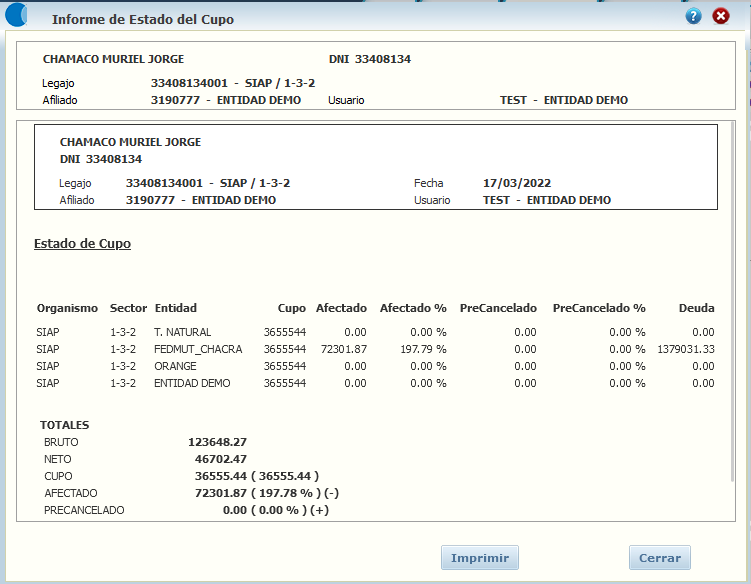Click the NETO total 46702.47

(x=221, y=459)
